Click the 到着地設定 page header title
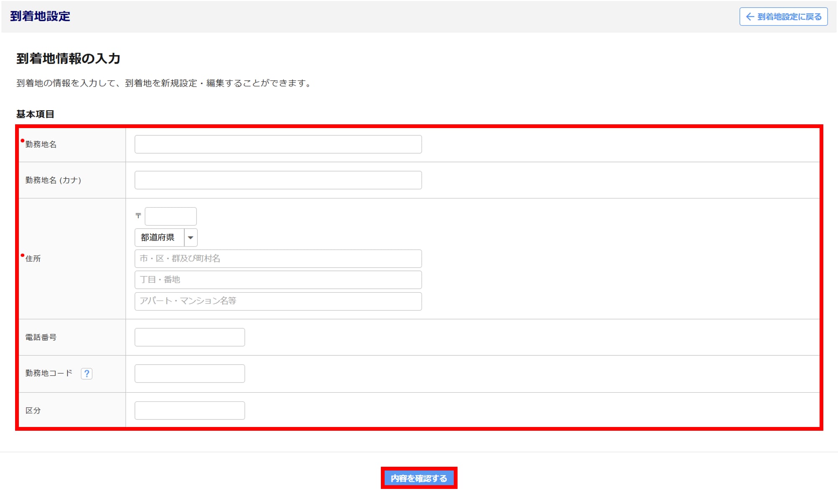The width and height of the screenshot is (838, 504). 40,16
